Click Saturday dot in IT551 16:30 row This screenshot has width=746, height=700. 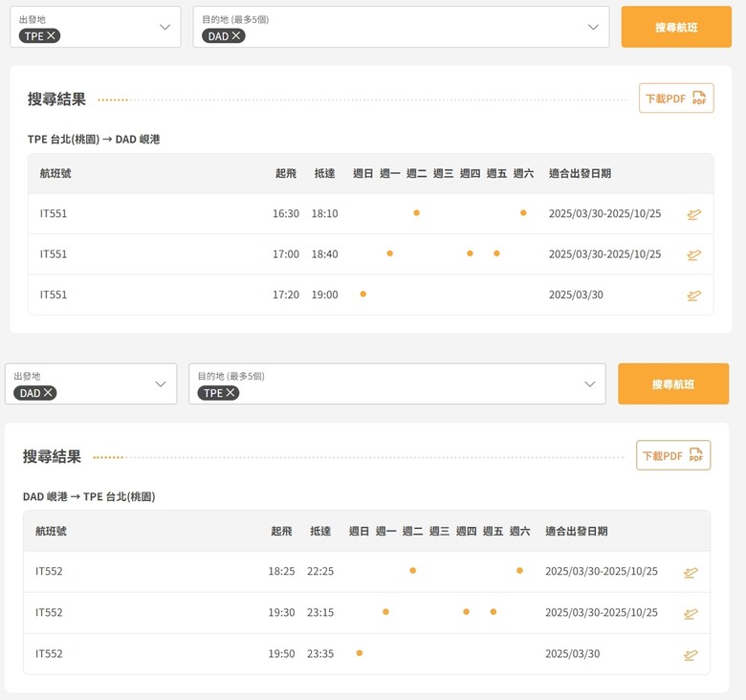[523, 212]
